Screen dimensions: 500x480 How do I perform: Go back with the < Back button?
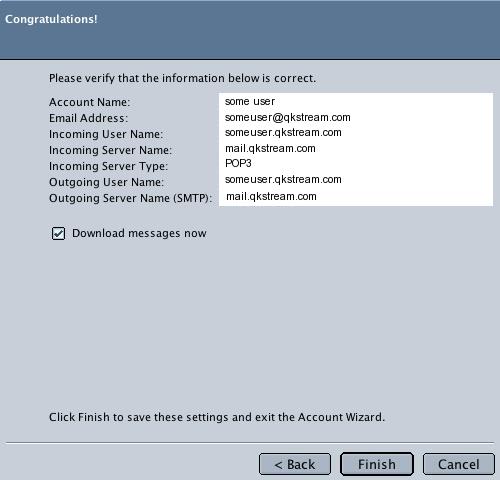pos(295,464)
